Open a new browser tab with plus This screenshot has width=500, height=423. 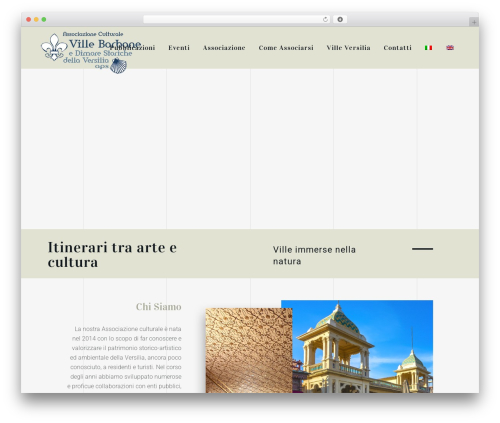474,22
